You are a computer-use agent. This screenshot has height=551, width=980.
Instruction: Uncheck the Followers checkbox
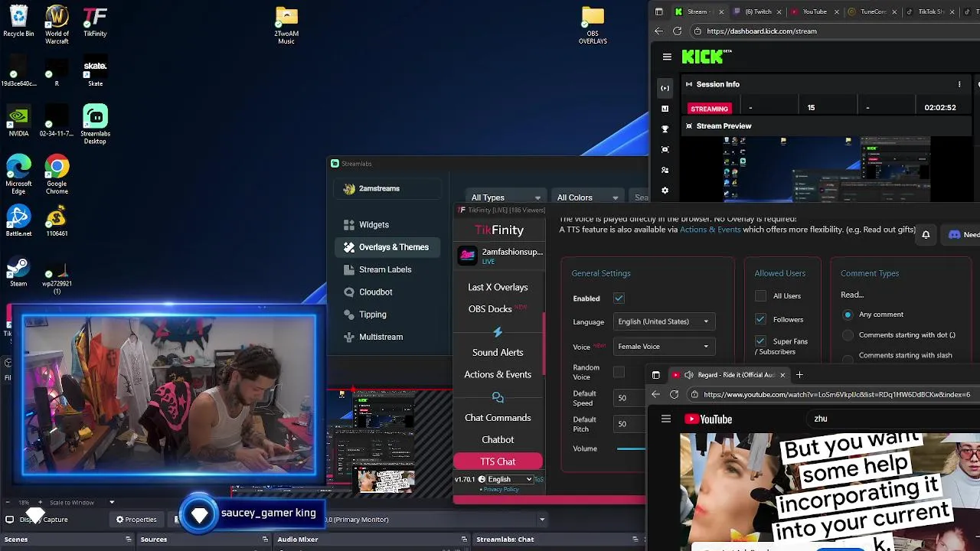tap(760, 319)
